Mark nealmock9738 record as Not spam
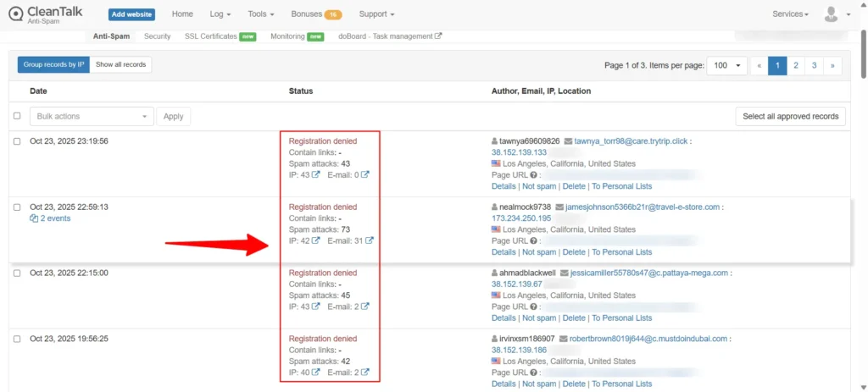This screenshot has height=392, width=868. [539, 252]
